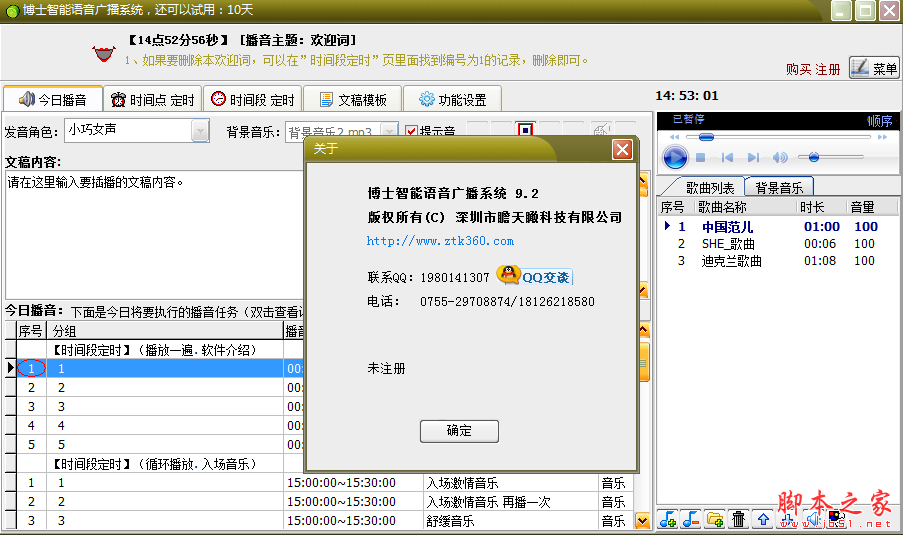Adjust the song progress slider
903x535 pixels.
[x=778, y=137]
